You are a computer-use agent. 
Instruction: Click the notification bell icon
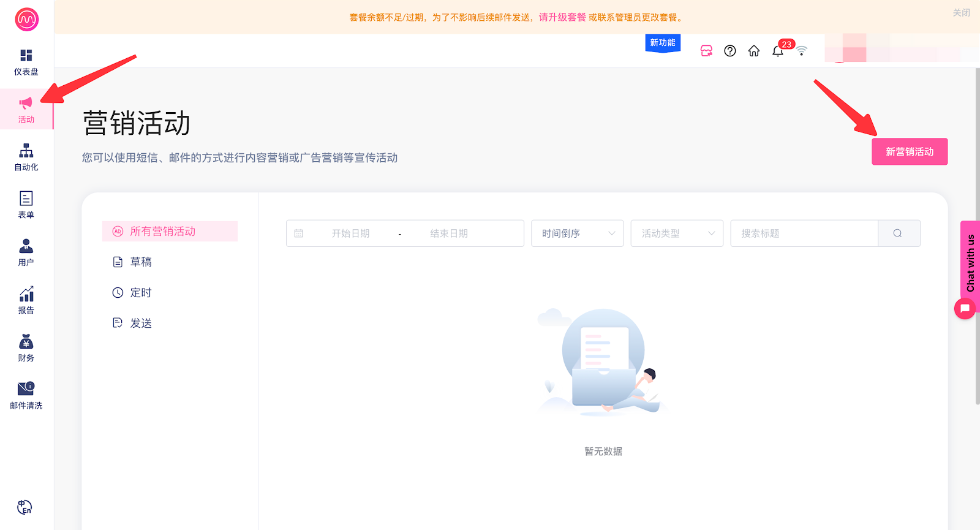(x=778, y=51)
